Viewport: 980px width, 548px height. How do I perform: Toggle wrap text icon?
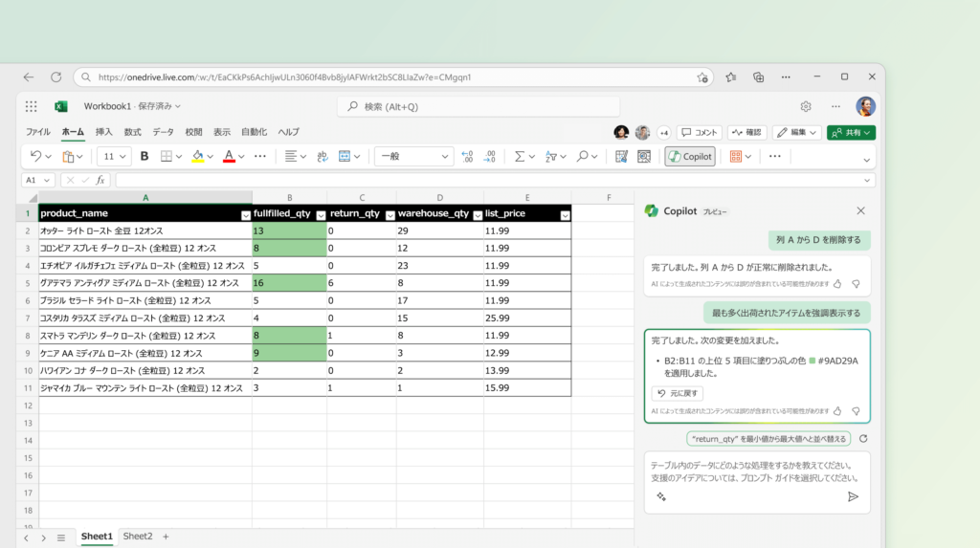pyautogui.click(x=323, y=156)
